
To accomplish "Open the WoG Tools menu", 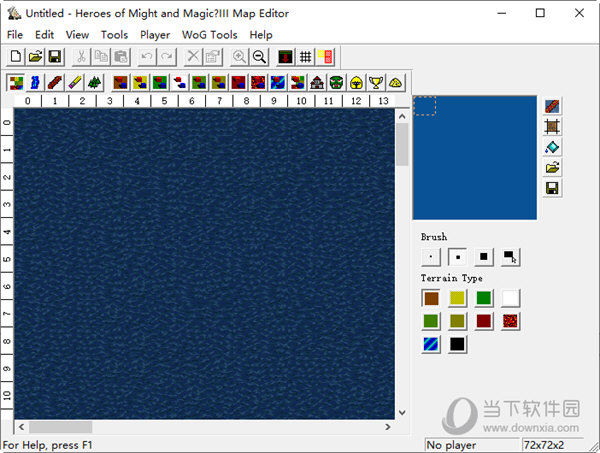I will coord(210,35).
